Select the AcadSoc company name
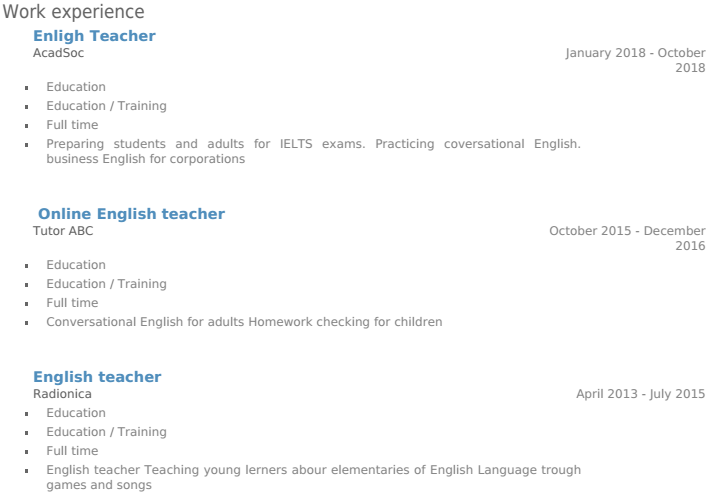The height and width of the screenshot is (495, 711). (x=58, y=53)
